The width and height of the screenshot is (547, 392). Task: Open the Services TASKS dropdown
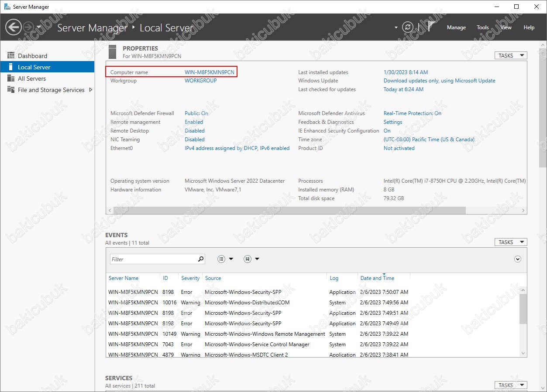[x=511, y=385]
